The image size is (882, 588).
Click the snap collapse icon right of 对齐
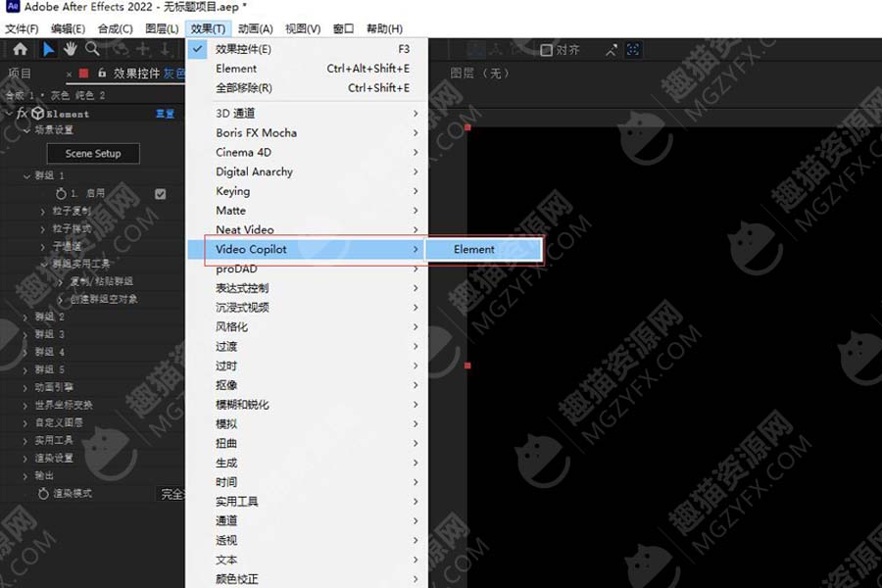tap(611, 50)
